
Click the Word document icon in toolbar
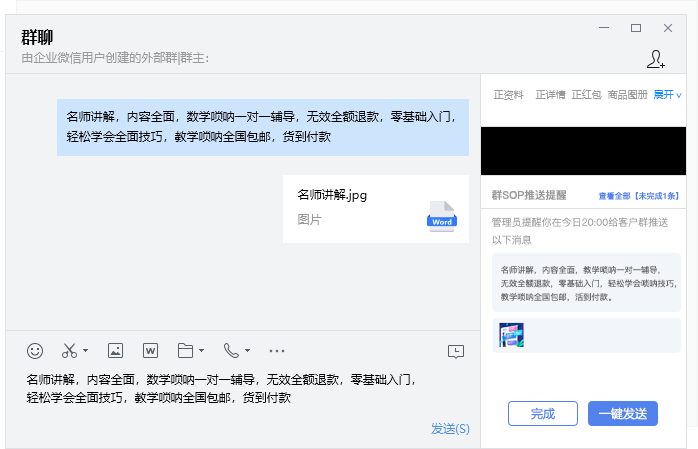[x=150, y=351]
